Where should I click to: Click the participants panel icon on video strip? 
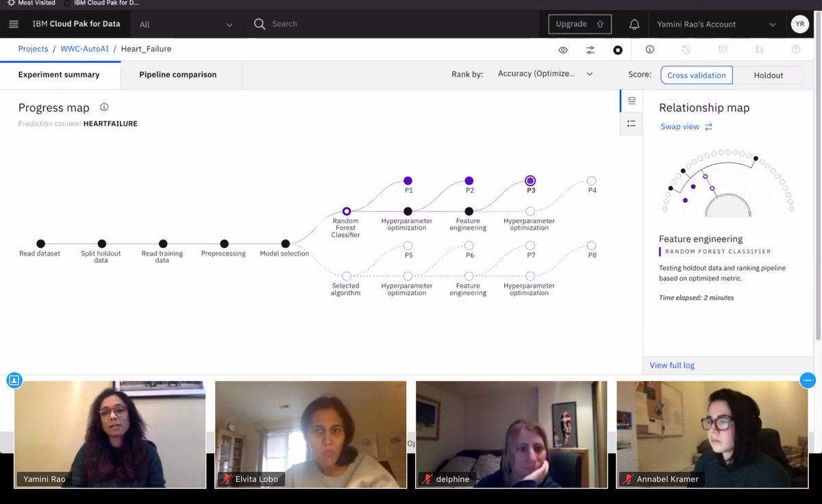(14, 380)
